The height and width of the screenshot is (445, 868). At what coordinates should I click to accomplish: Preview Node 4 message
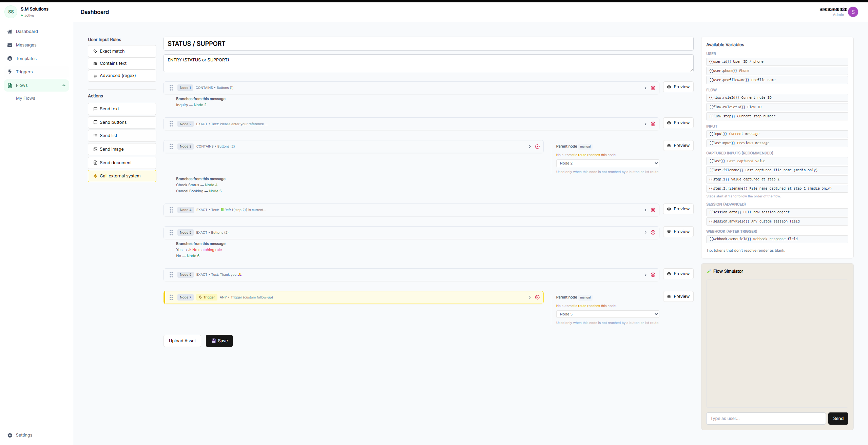tap(678, 209)
